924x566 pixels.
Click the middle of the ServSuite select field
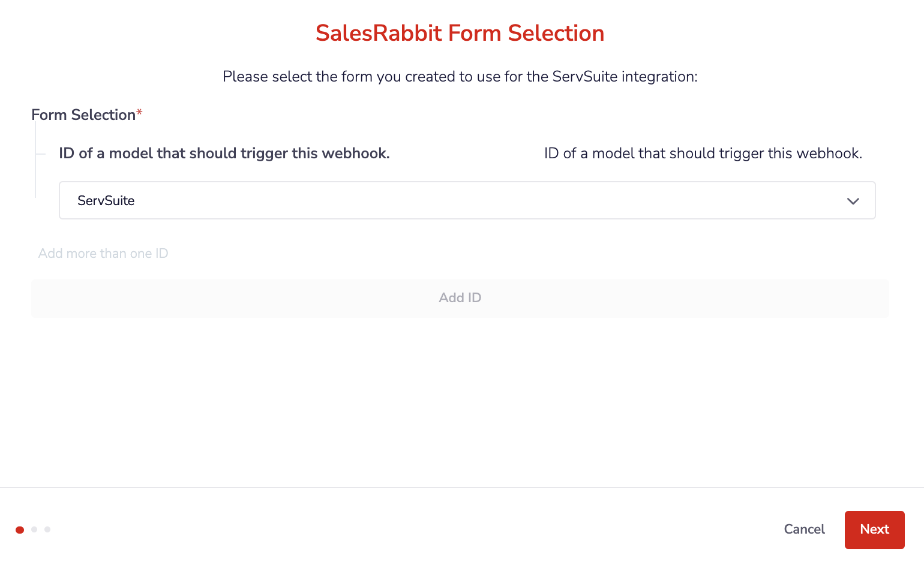point(467,200)
